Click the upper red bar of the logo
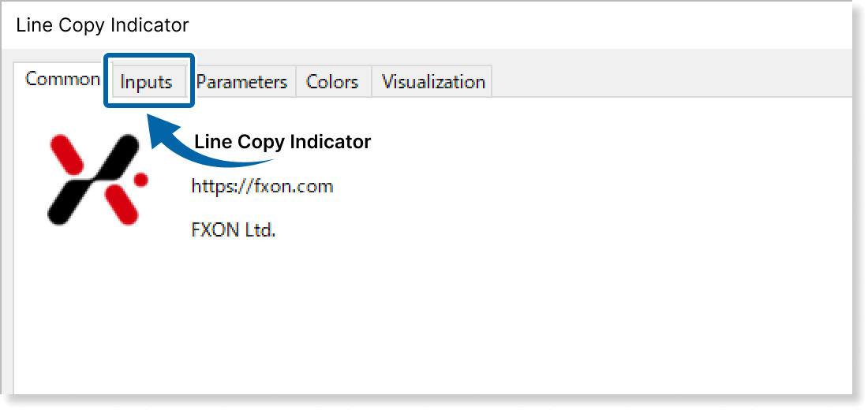The image size is (868, 410). [65, 152]
